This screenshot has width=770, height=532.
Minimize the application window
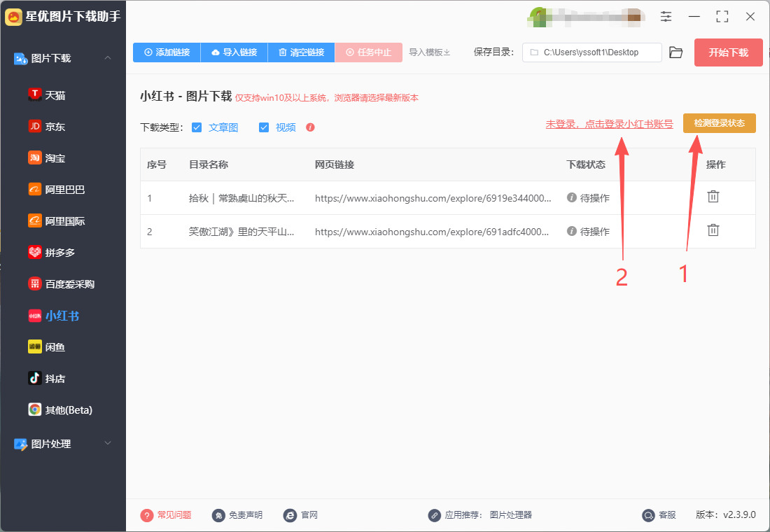pos(694,16)
